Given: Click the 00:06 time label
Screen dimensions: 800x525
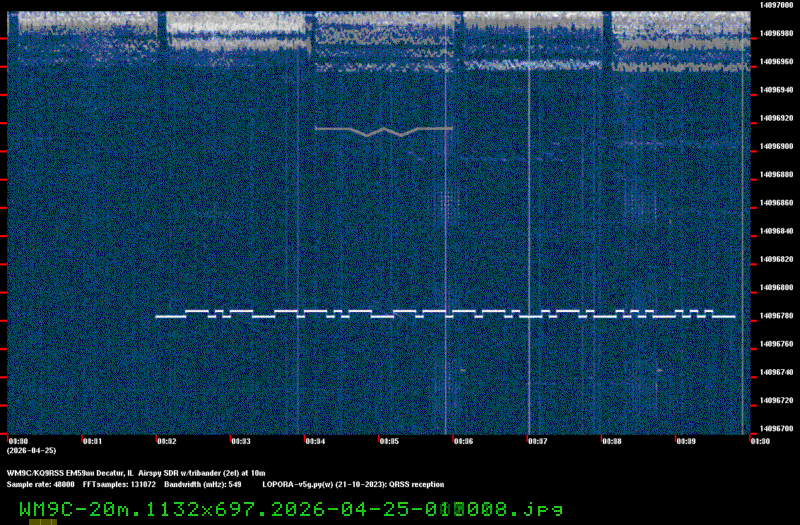Looking at the screenshot, I should [463, 441].
